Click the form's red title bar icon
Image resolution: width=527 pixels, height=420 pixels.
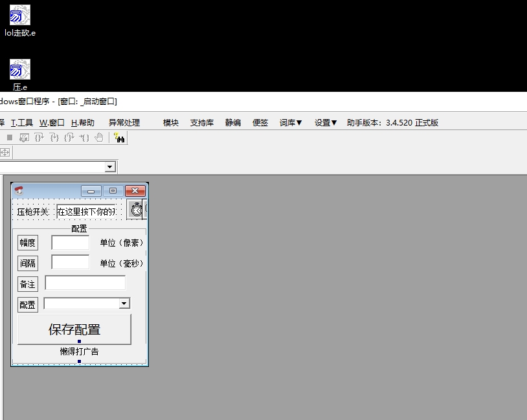[19, 190]
